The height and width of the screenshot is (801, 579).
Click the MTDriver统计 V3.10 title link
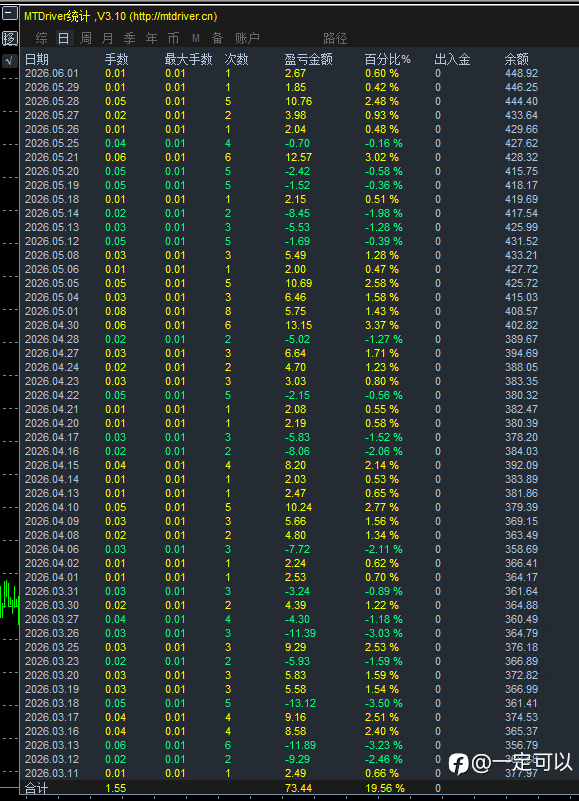pyautogui.click(x=121, y=16)
